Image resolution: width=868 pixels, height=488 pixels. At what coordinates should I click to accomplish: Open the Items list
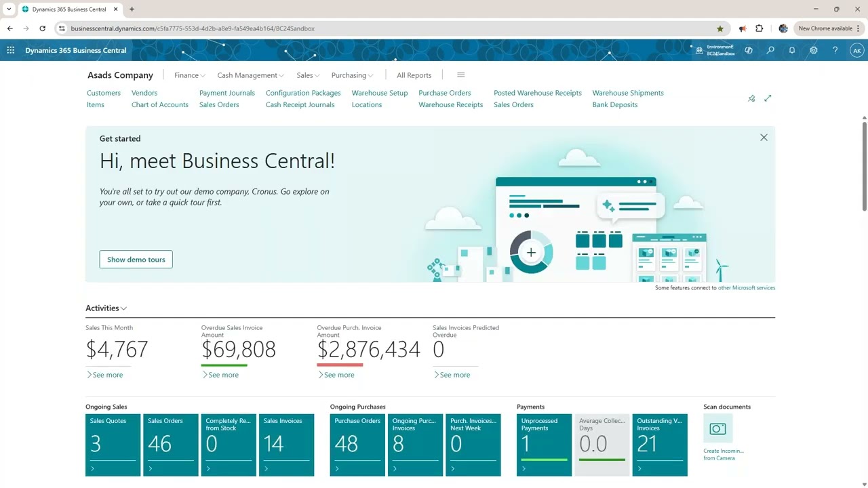point(96,104)
